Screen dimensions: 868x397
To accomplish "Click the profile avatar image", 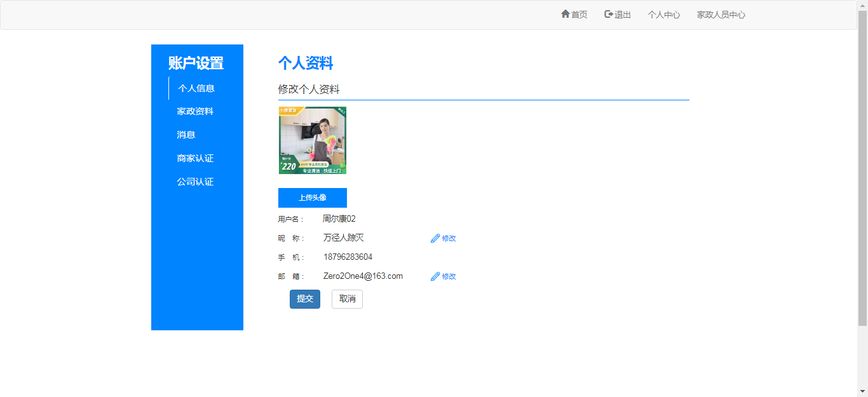I will click(x=313, y=140).
